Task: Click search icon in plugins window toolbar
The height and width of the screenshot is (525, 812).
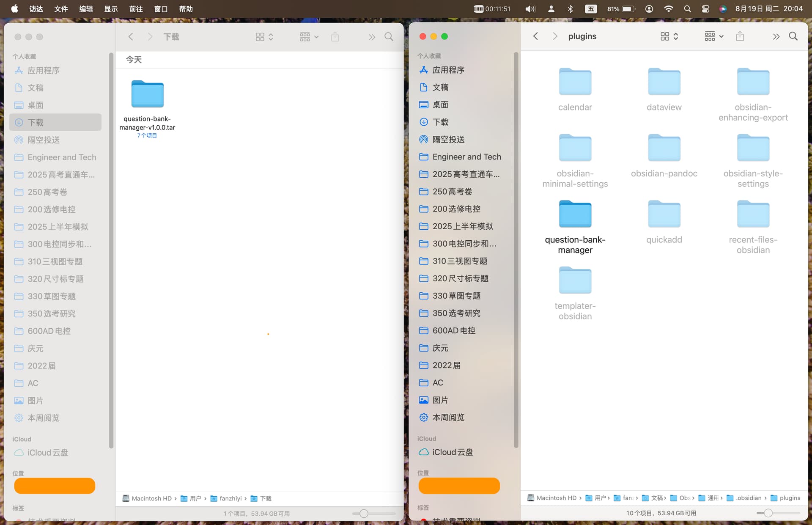Action: (793, 36)
